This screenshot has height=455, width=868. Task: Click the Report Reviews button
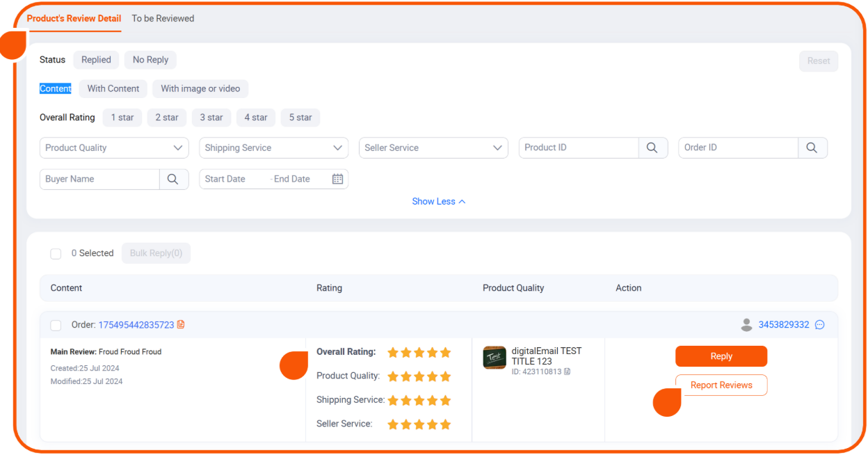coord(721,385)
